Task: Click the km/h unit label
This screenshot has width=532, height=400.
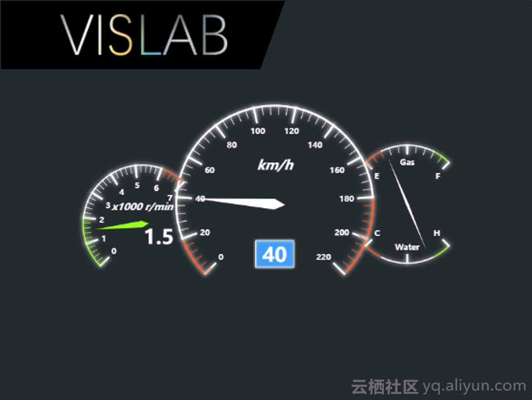Action: click(x=276, y=165)
